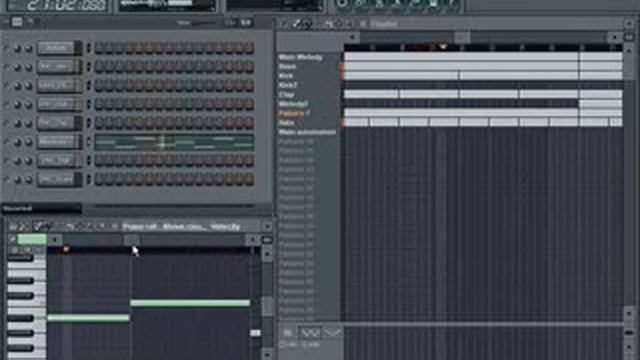Select the Bass pattern in the playlist list

coord(288,67)
